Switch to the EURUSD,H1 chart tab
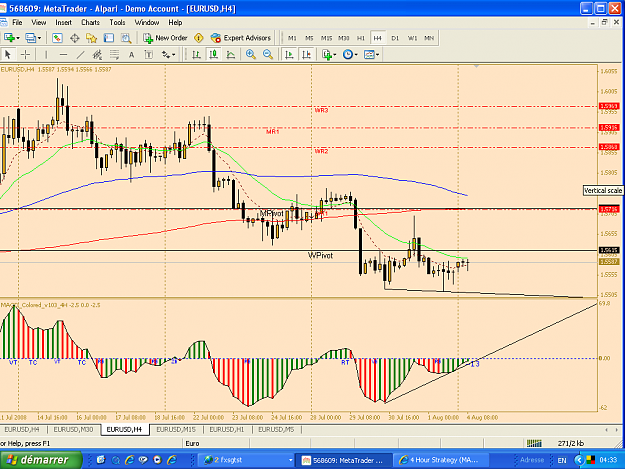Image resolution: width=625 pixels, height=469 pixels. [227, 429]
